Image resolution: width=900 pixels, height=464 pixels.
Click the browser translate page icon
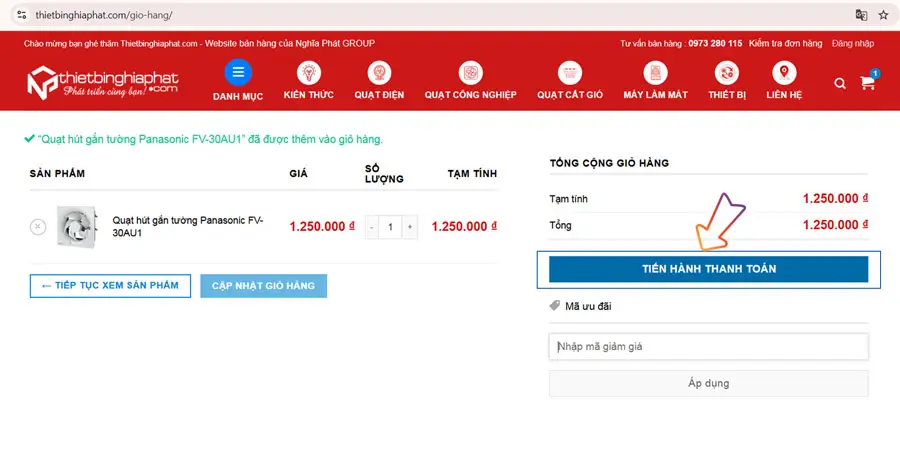pyautogui.click(x=861, y=16)
